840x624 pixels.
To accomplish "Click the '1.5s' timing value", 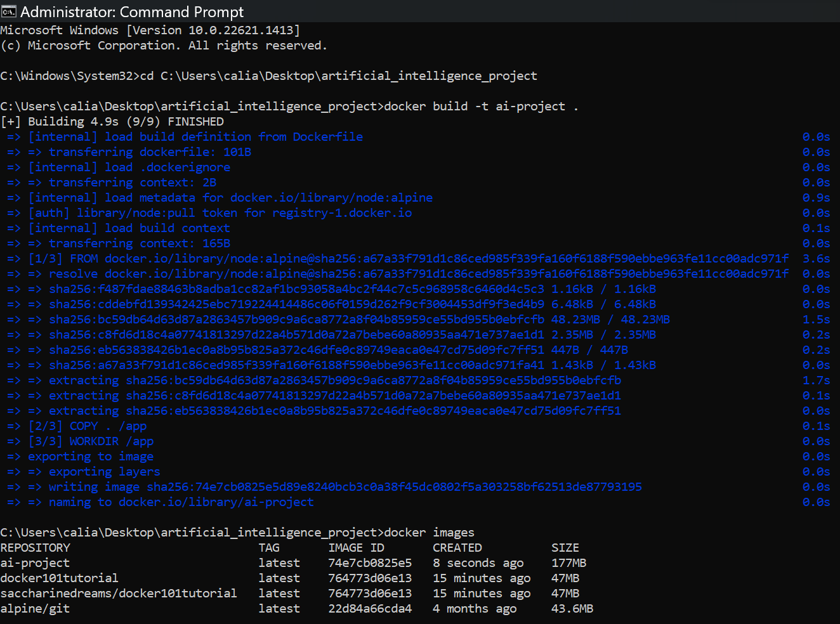I will pos(817,320).
